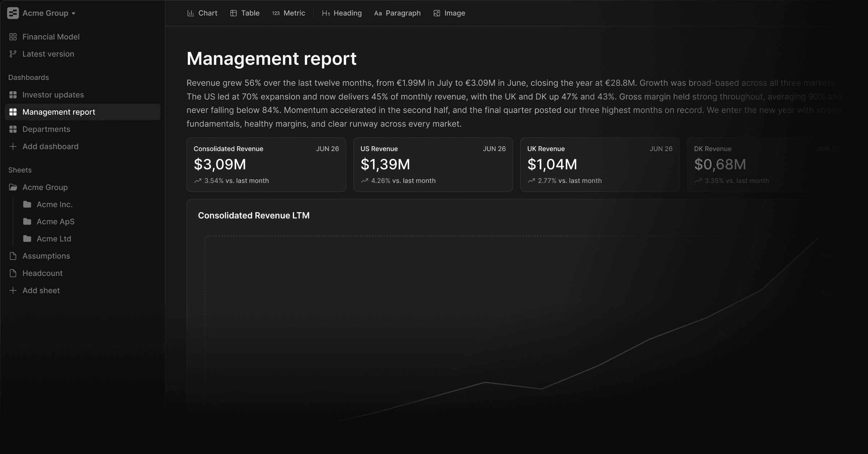Viewport: 868px width, 454px height.
Task: Click the trend arrow next to 4.26%
Action: 365,181
